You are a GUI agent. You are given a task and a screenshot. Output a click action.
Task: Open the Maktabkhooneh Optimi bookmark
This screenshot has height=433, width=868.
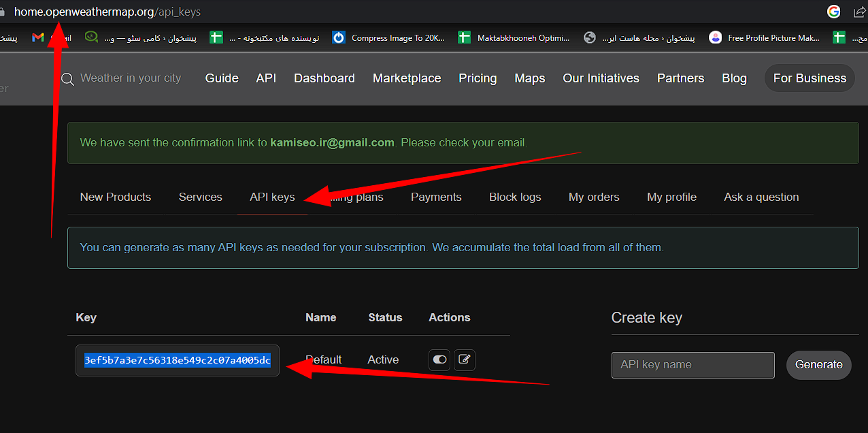point(514,37)
